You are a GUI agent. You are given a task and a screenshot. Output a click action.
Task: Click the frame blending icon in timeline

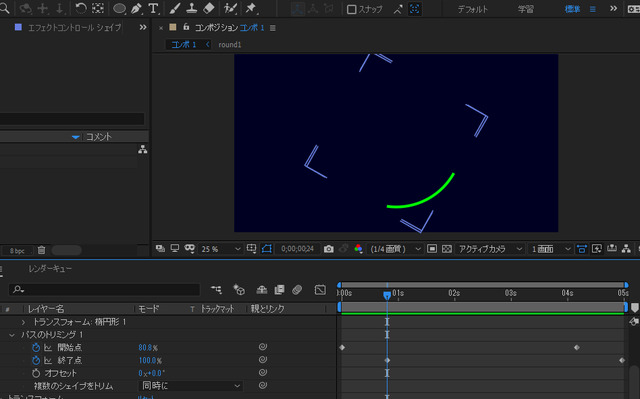point(279,290)
